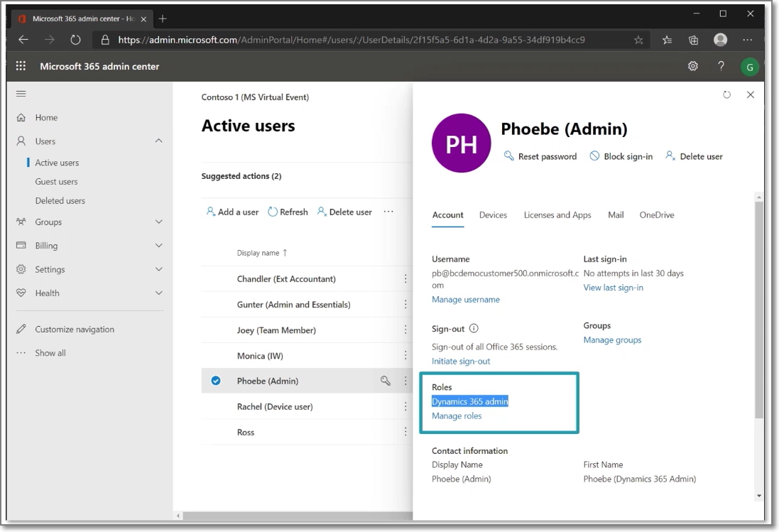Add this page to favorites star
Image resolution: width=779 pixels, height=532 pixels.
click(x=639, y=40)
